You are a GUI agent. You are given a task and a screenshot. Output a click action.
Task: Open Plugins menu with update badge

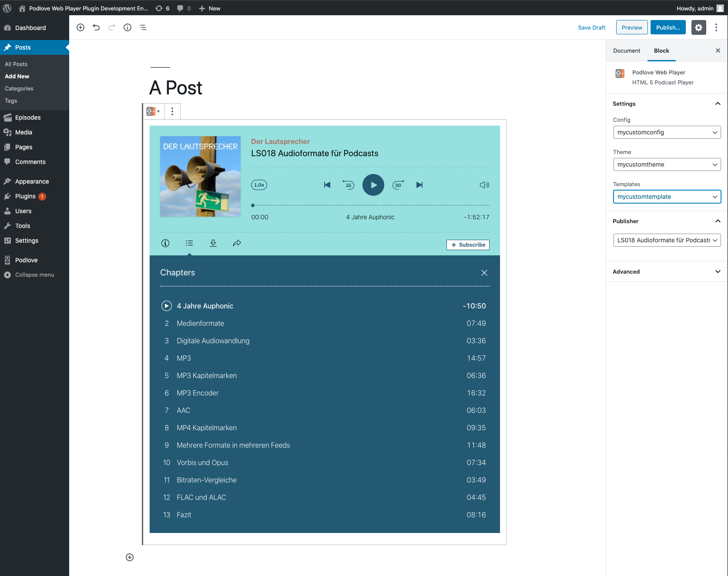[x=34, y=196]
